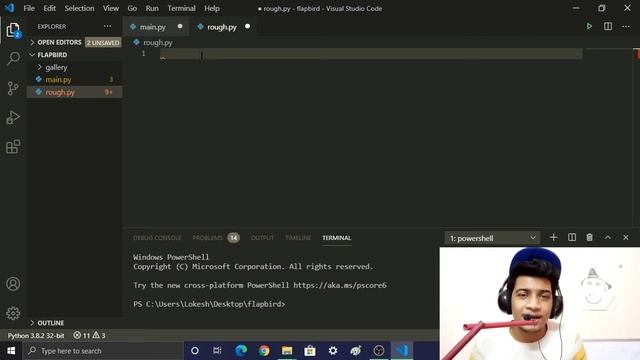Open the powershell terminal selector dropdown
The height and width of the screenshot is (360, 640).
[x=492, y=238]
